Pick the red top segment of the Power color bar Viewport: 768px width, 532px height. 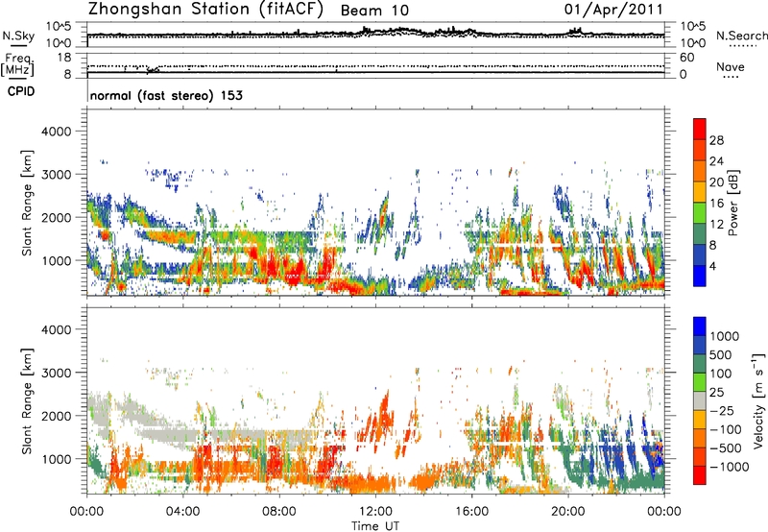point(700,129)
